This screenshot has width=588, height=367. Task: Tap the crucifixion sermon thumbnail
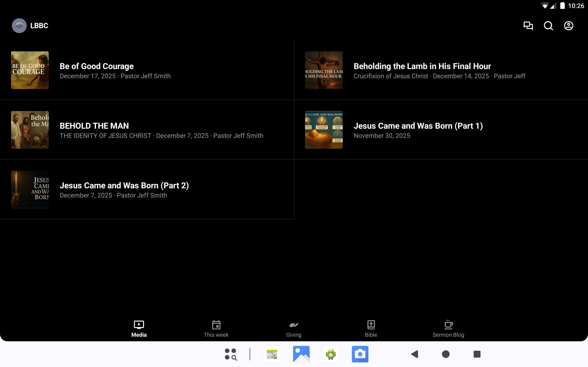[x=324, y=70]
